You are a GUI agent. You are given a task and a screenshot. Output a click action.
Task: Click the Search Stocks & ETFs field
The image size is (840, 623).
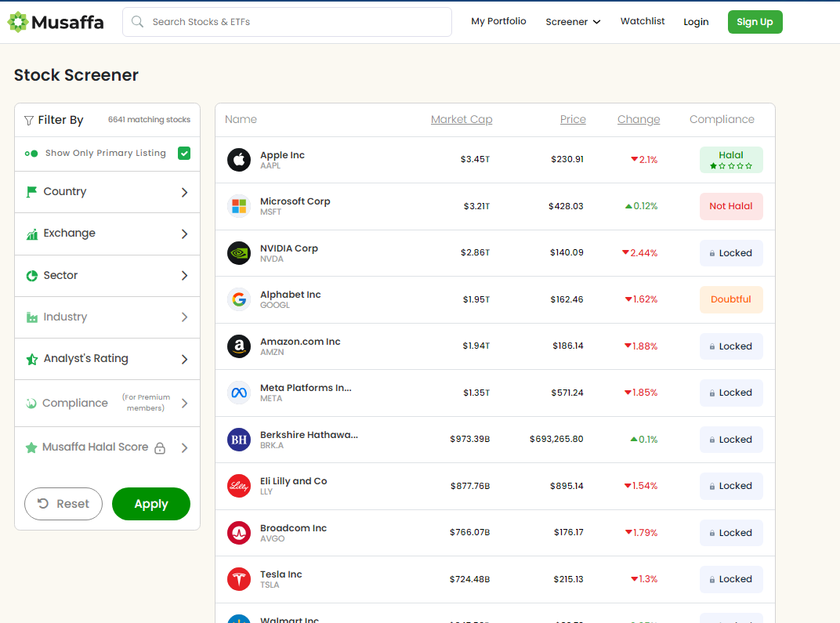tap(287, 22)
